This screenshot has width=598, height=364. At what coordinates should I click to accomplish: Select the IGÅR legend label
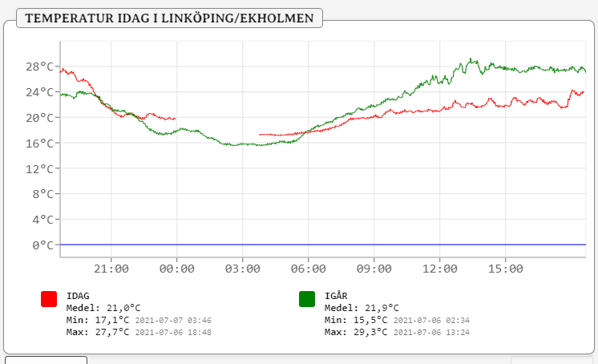tap(336, 296)
